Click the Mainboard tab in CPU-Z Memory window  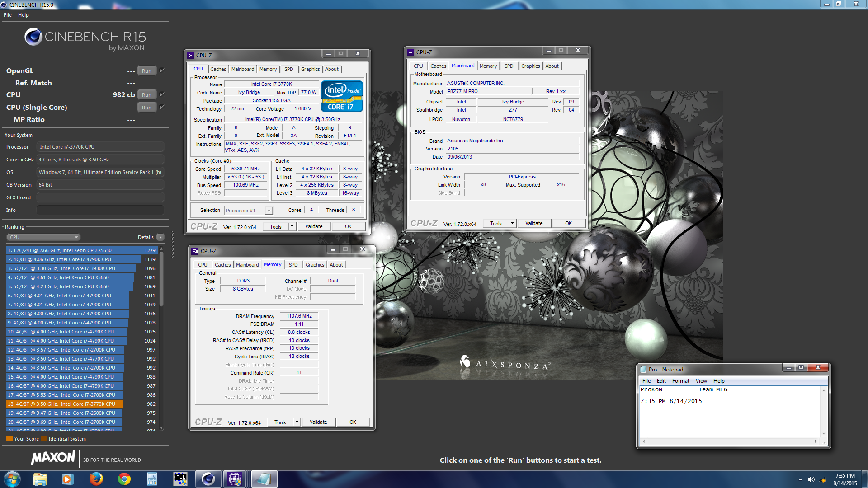click(x=247, y=265)
